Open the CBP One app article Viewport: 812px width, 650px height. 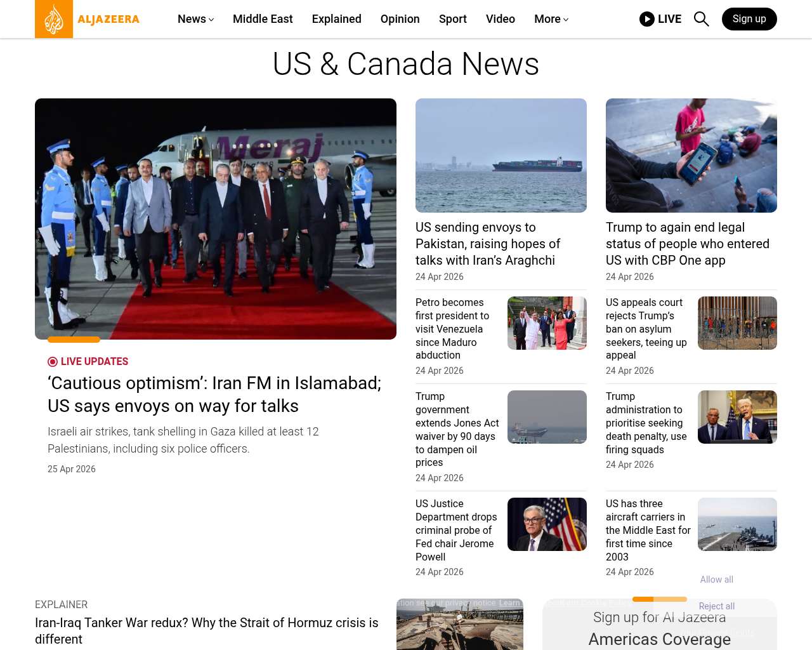click(687, 244)
